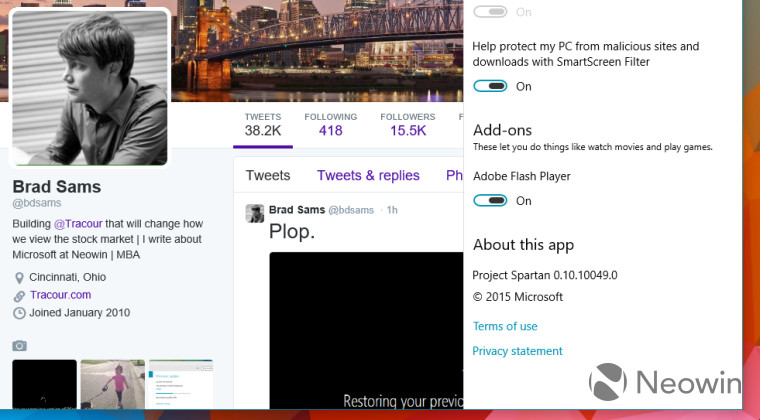Click the 1h tweet timestamp
The image size is (760, 420).
point(392,210)
